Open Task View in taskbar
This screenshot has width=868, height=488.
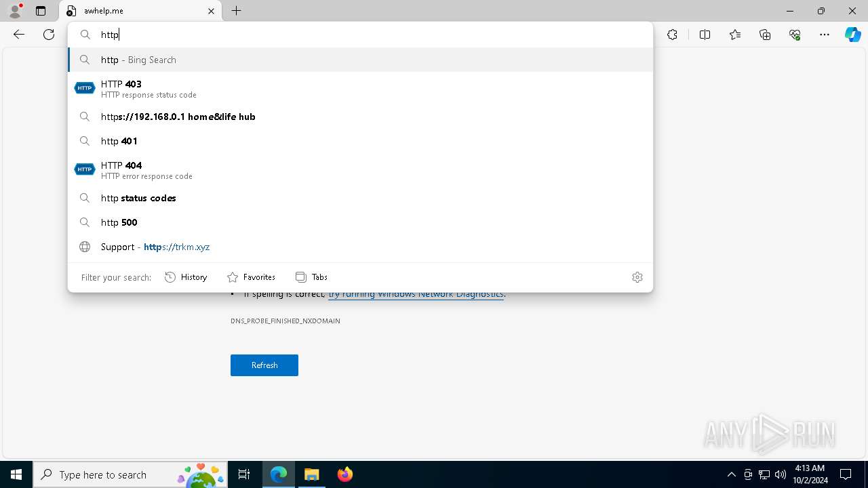pos(244,474)
